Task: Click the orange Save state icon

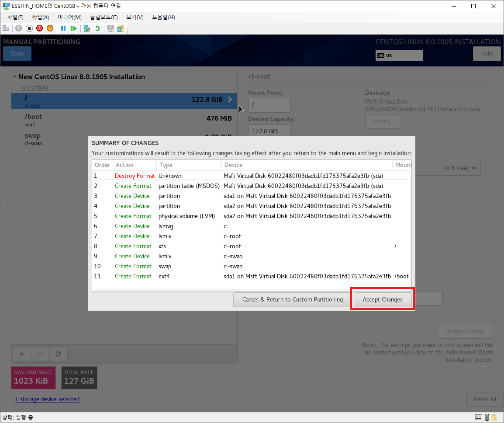Action: 50,28
